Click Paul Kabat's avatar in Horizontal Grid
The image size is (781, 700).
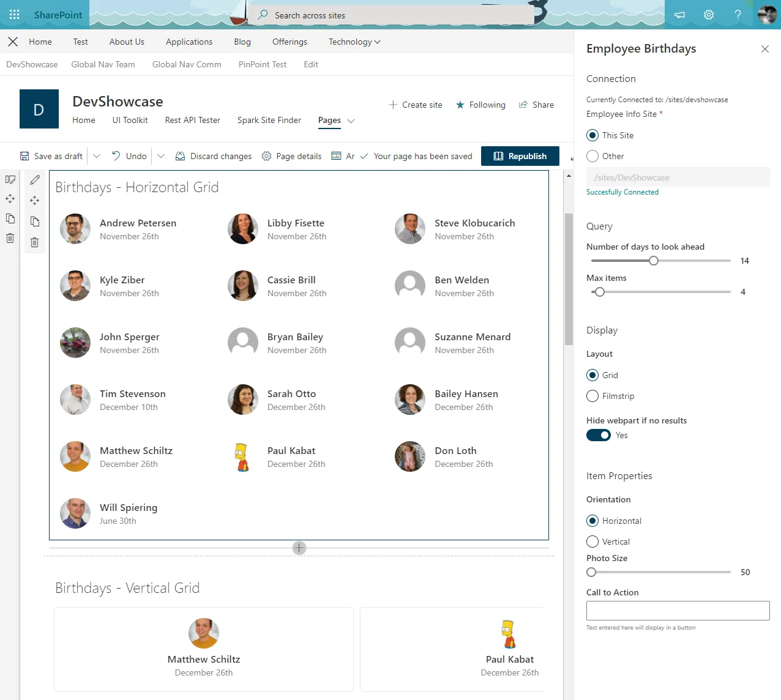click(243, 456)
